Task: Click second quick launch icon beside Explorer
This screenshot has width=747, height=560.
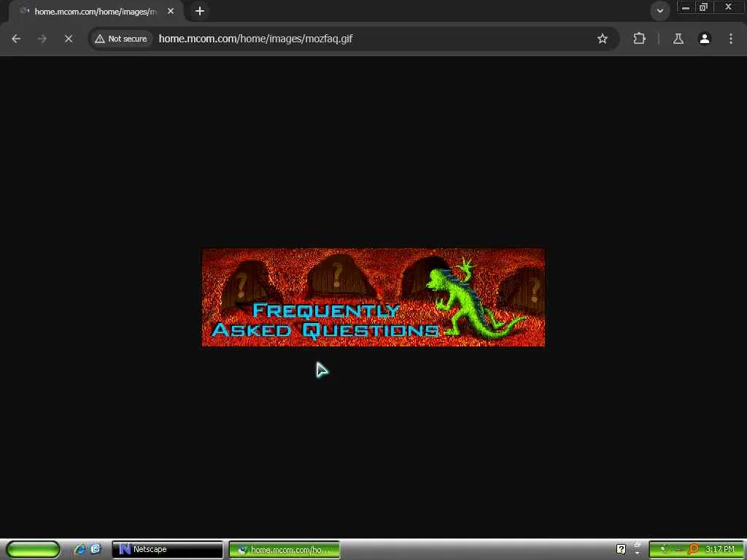Action: [96, 549]
